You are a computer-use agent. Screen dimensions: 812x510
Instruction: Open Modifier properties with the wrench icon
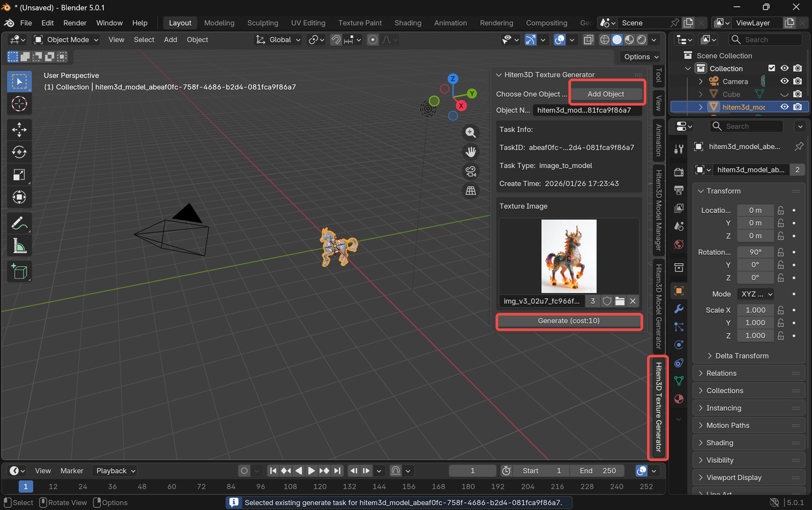coord(678,309)
